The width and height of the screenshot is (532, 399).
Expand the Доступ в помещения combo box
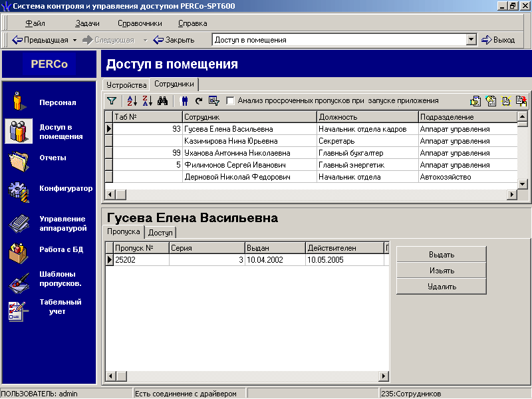pos(471,40)
